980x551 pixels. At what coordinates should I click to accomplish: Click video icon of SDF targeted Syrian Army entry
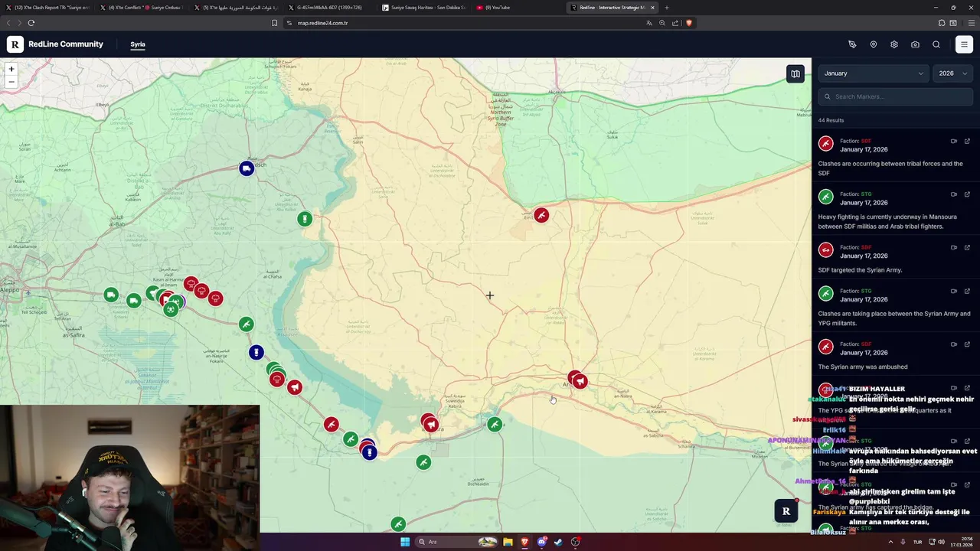954,247
